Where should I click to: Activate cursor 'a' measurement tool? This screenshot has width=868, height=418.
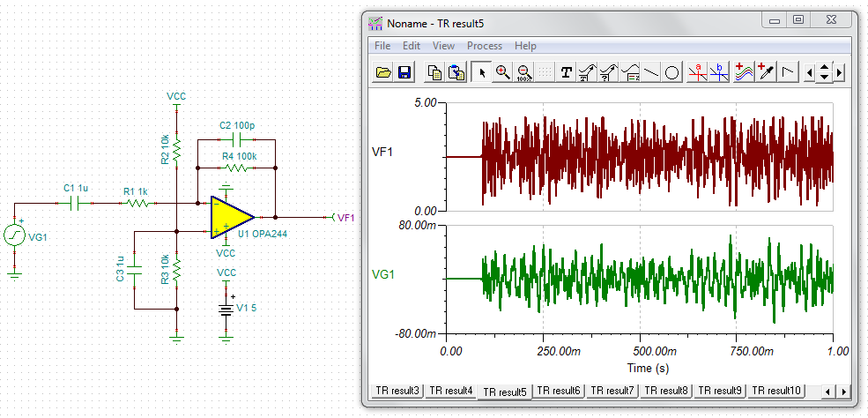coord(698,72)
